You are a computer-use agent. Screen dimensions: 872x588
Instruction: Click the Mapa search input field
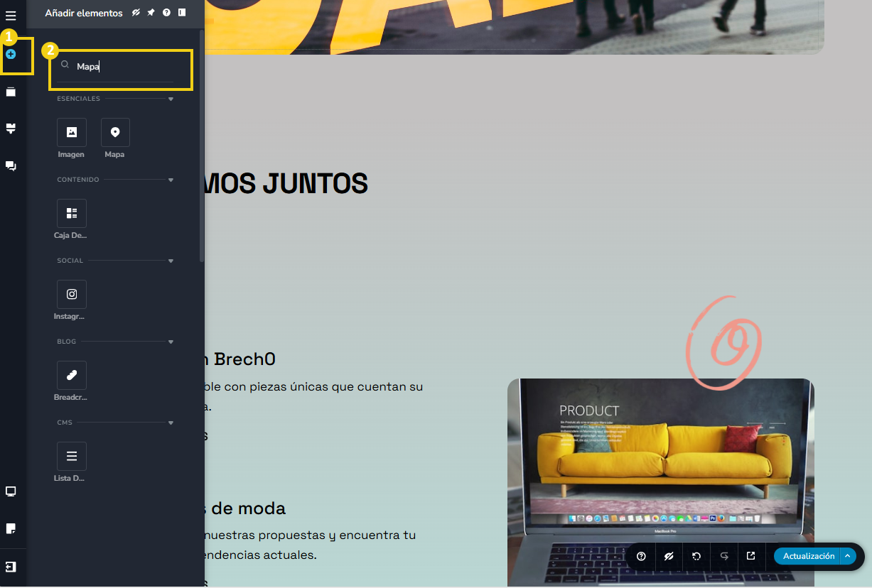[x=121, y=67]
